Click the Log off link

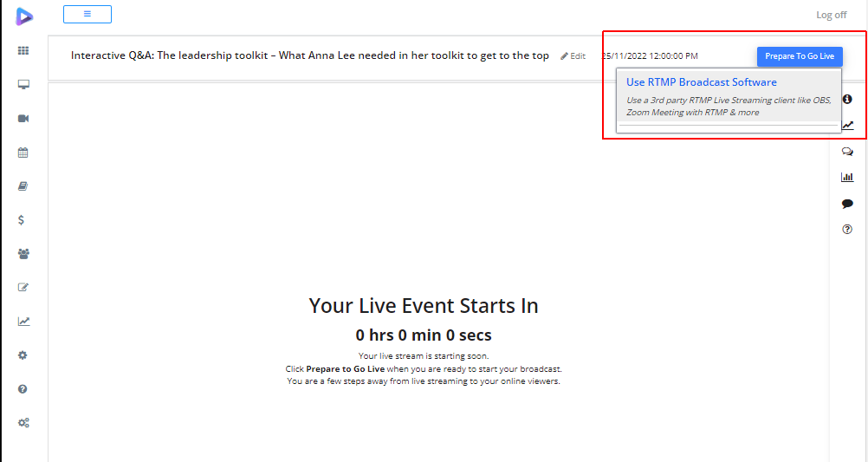pos(832,15)
